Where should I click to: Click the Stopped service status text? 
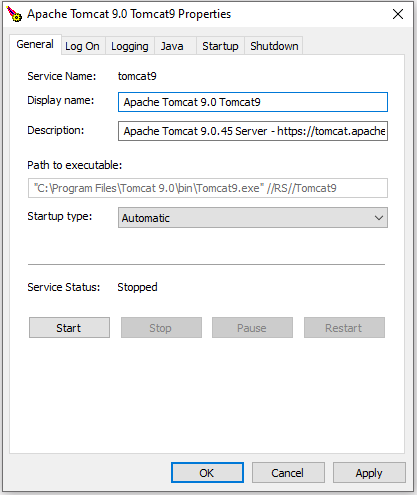coord(137,287)
